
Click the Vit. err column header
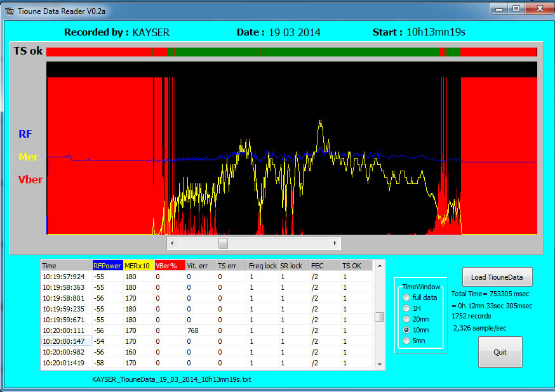click(201, 266)
